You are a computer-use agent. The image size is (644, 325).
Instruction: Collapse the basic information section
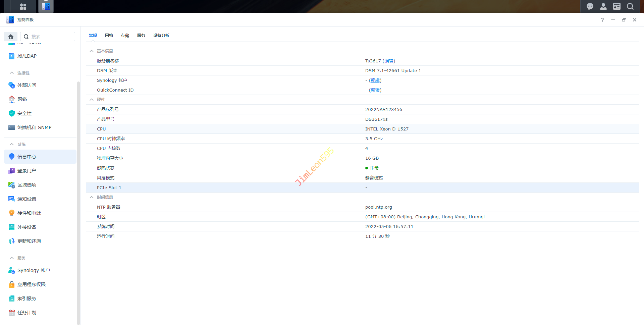pos(92,51)
